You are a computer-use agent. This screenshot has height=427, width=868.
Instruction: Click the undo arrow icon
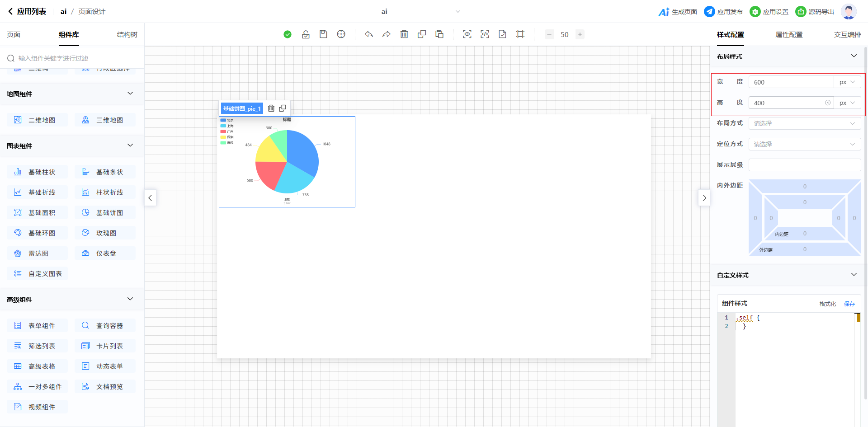(369, 34)
